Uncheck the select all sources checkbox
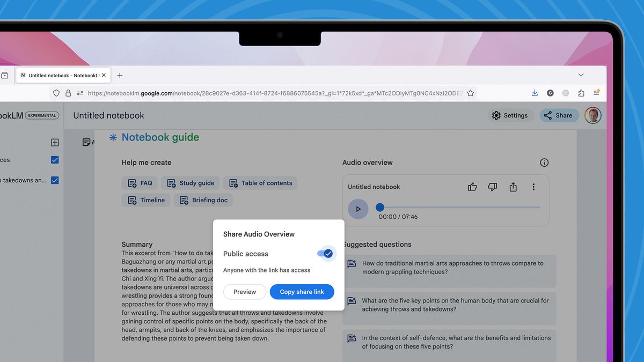Image resolution: width=644 pixels, height=362 pixels. [55, 160]
